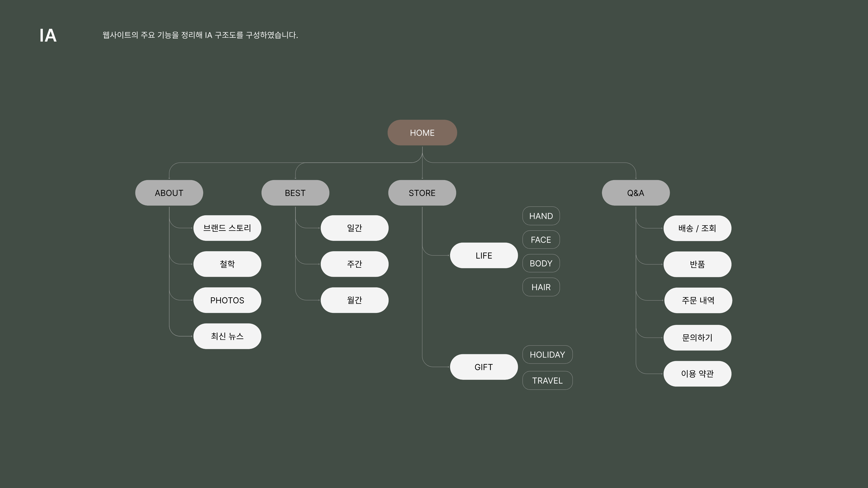The height and width of the screenshot is (488, 868).
Task: Select the 일간 node under BEST
Action: [354, 228]
